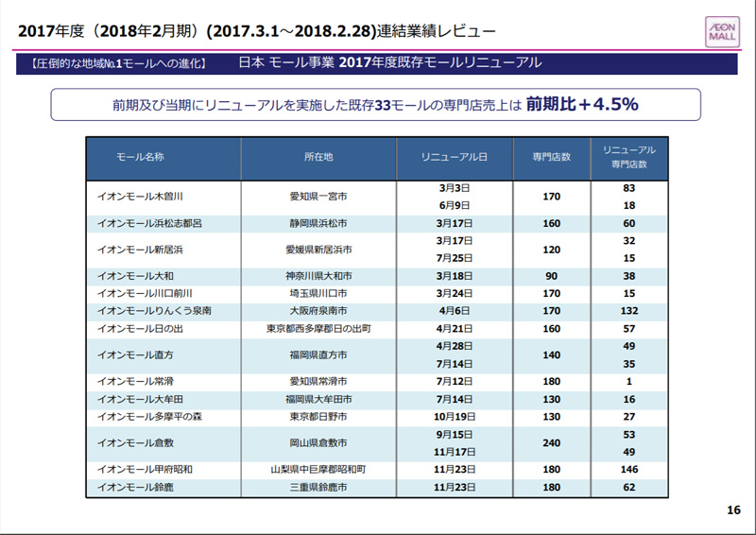Image resolution: width=756 pixels, height=535 pixels.
Task: Click the store count 120 for 新居浜
Action: (x=552, y=250)
